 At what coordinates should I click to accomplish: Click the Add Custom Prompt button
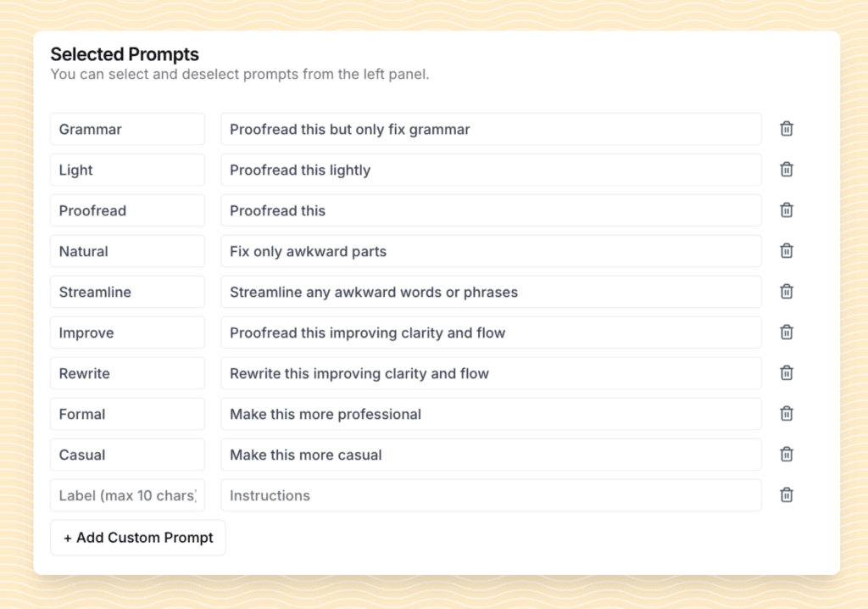click(x=137, y=537)
